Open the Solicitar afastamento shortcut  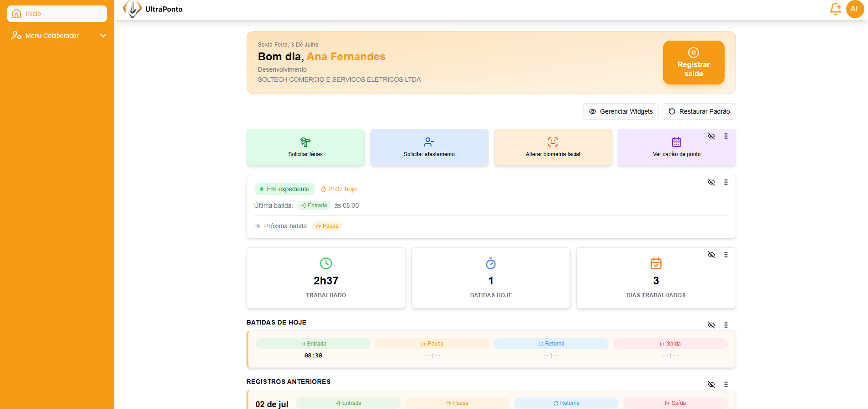click(x=429, y=147)
